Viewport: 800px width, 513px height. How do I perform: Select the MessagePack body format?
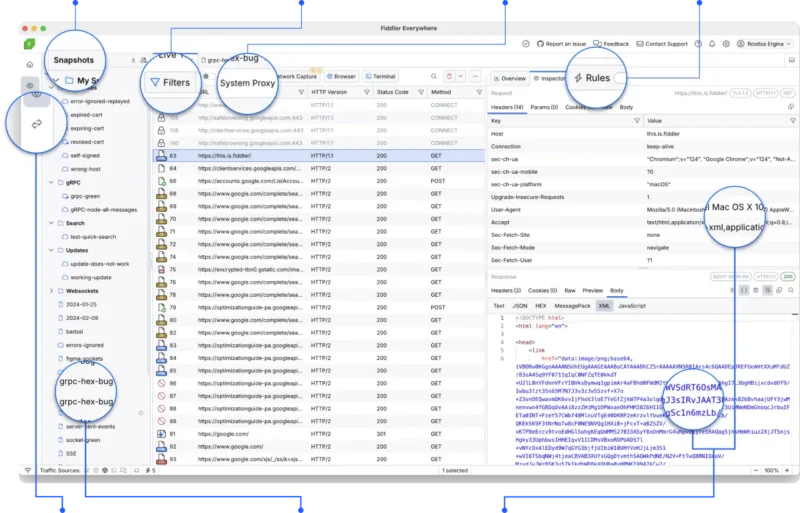pyautogui.click(x=572, y=306)
